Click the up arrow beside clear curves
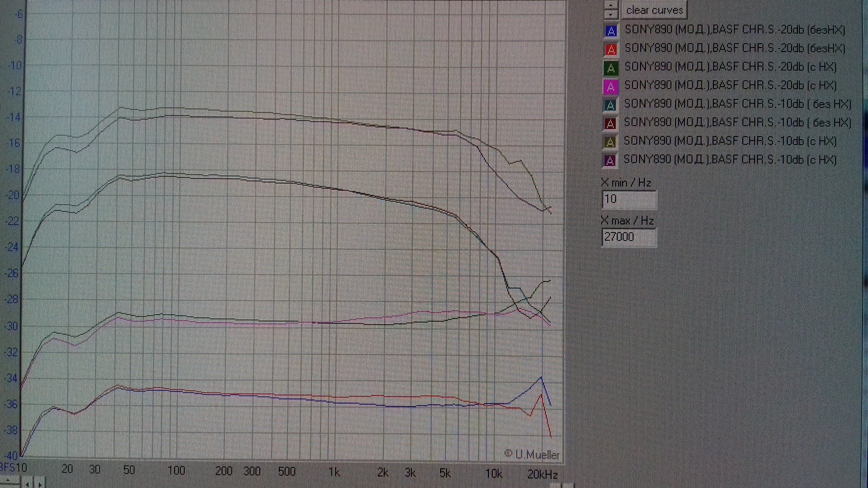The width and height of the screenshot is (868, 488). tap(611, 5)
